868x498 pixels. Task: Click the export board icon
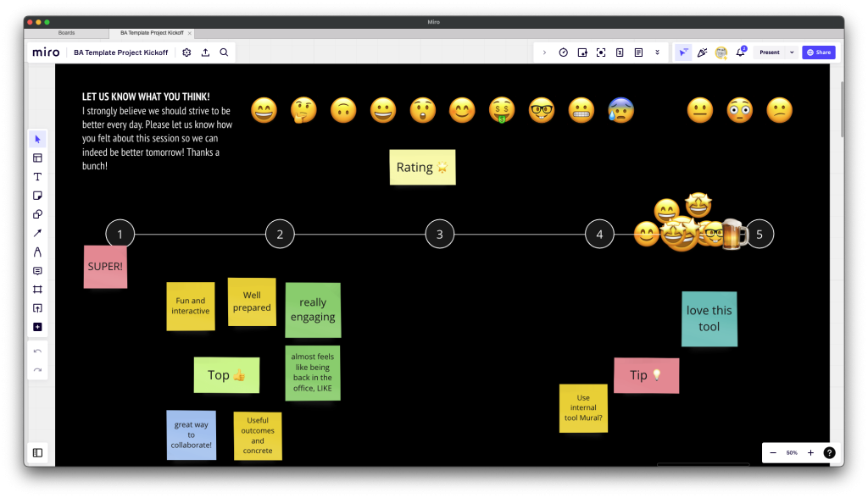pos(205,53)
